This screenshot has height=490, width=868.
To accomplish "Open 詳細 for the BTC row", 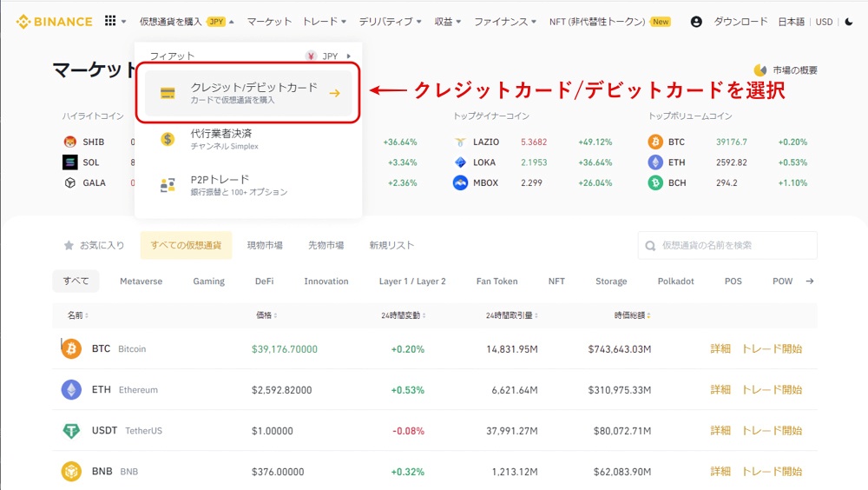I will (x=720, y=348).
